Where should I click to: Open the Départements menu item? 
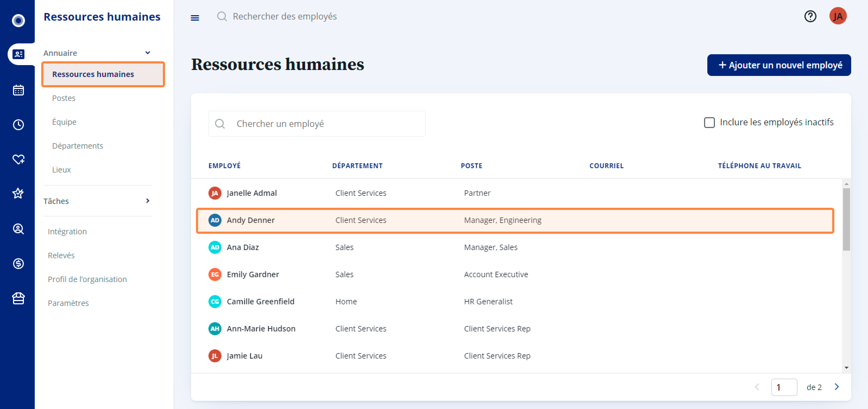78,146
